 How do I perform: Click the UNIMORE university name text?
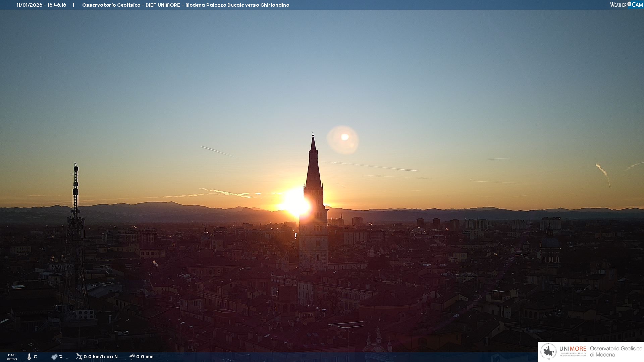(573, 349)
